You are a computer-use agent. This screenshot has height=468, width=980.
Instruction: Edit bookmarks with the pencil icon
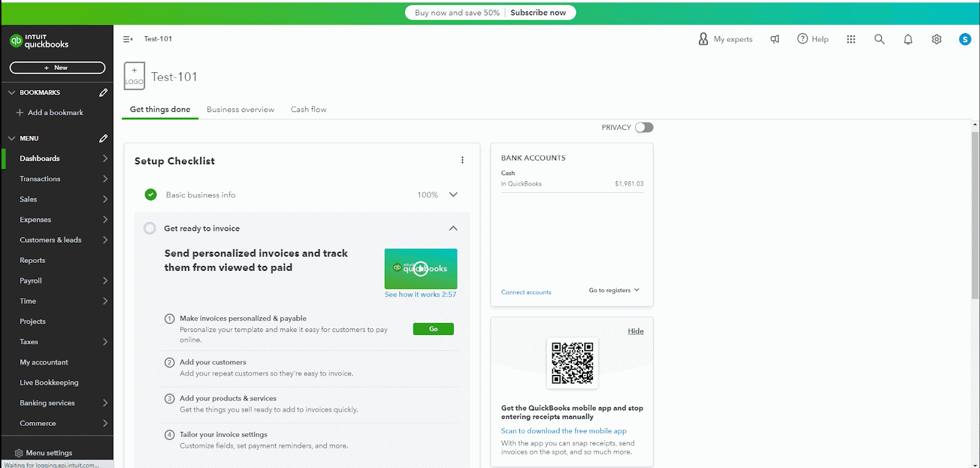pyautogui.click(x=104, y=92)
